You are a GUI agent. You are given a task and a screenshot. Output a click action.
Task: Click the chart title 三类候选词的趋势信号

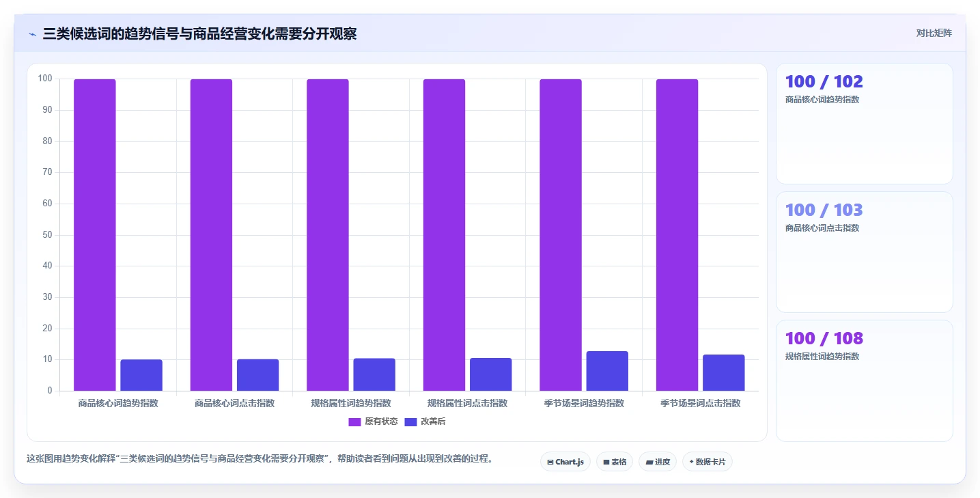pyautogui.click(x=111, y=33)
